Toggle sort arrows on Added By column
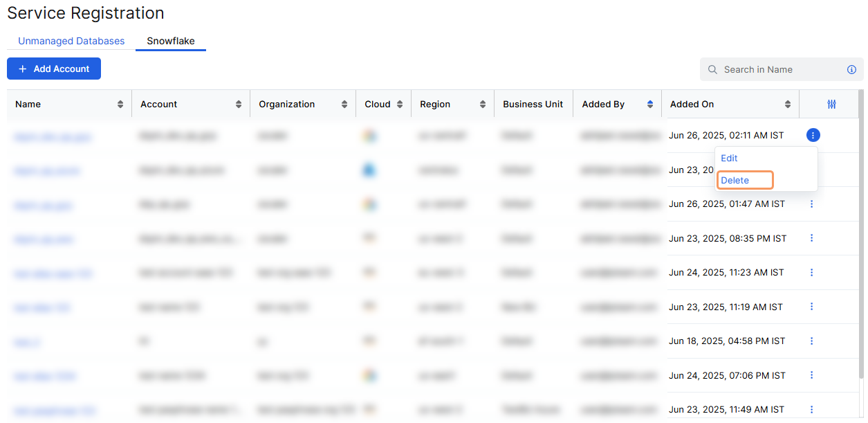Image resolution: width=868 pixels, height=423 pixels. (x=650, y=105)
